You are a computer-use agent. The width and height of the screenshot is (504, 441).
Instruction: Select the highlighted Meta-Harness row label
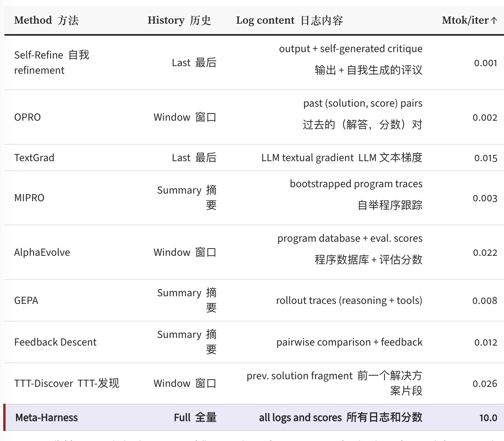[47, 417]
